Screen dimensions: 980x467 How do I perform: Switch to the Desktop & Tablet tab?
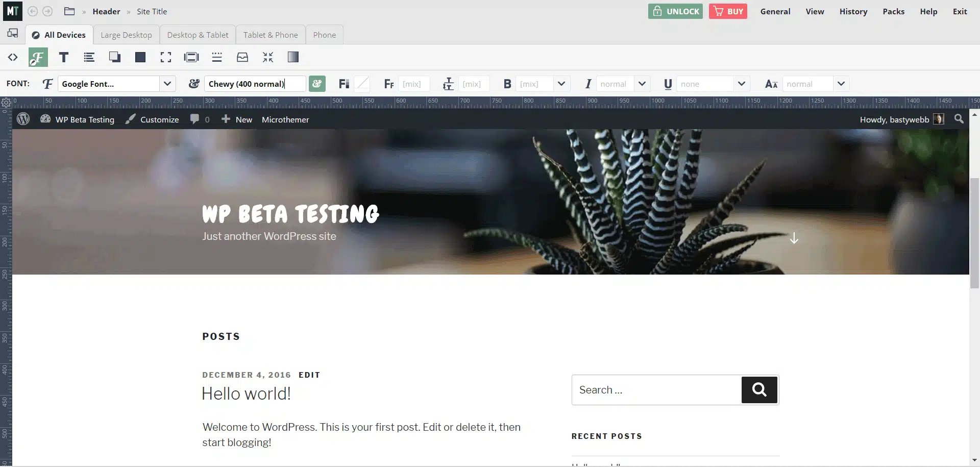[198, 35]
